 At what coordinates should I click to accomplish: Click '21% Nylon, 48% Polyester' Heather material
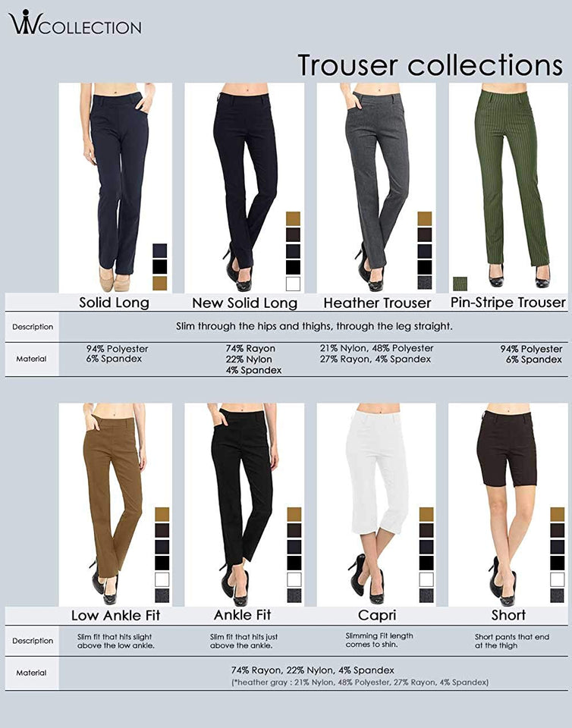[x=376, y=354]
